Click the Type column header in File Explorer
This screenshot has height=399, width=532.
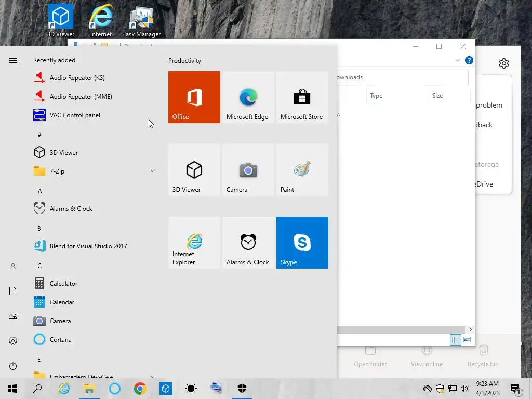pos(397,96)
